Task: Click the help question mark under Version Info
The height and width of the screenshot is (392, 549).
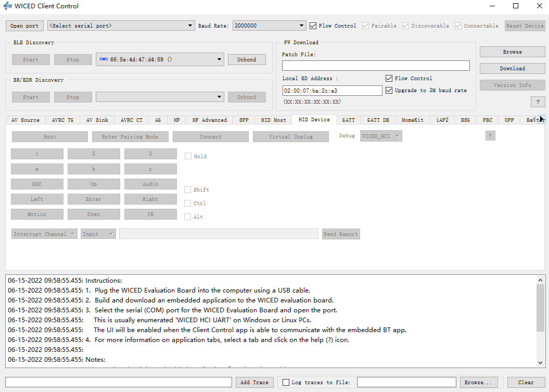Action: click(x=538, y=102)
